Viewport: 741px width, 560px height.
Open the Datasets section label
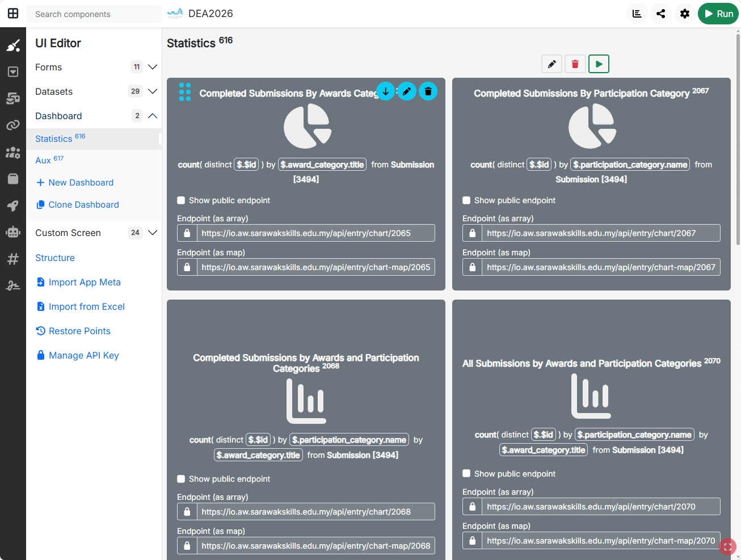[54, 91]
